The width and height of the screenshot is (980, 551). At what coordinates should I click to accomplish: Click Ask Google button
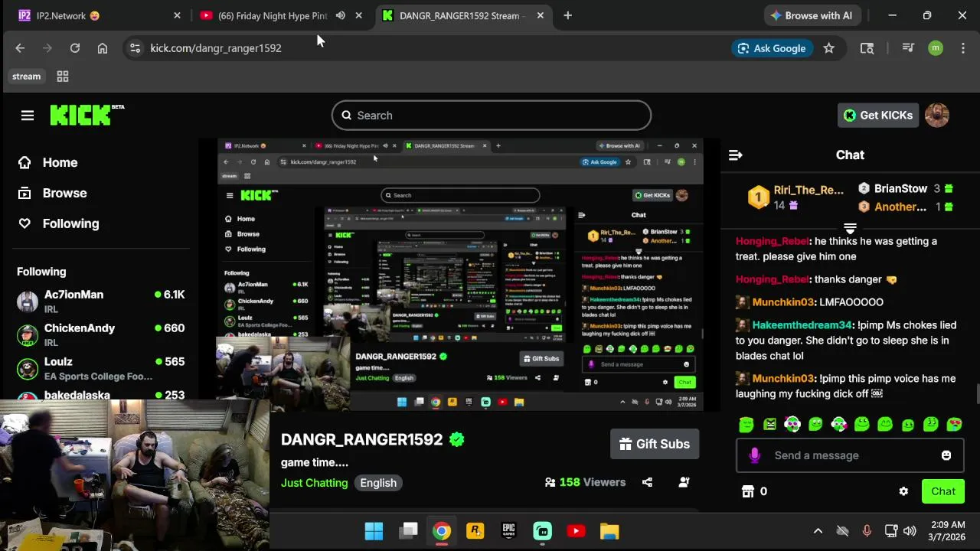(x=772, y=48)
